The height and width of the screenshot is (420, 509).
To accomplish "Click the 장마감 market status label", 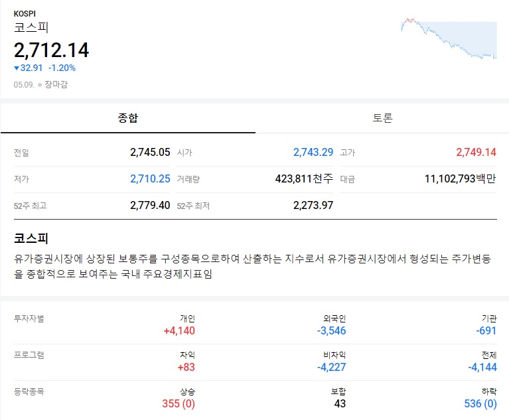I will click(x=56, y=85).
